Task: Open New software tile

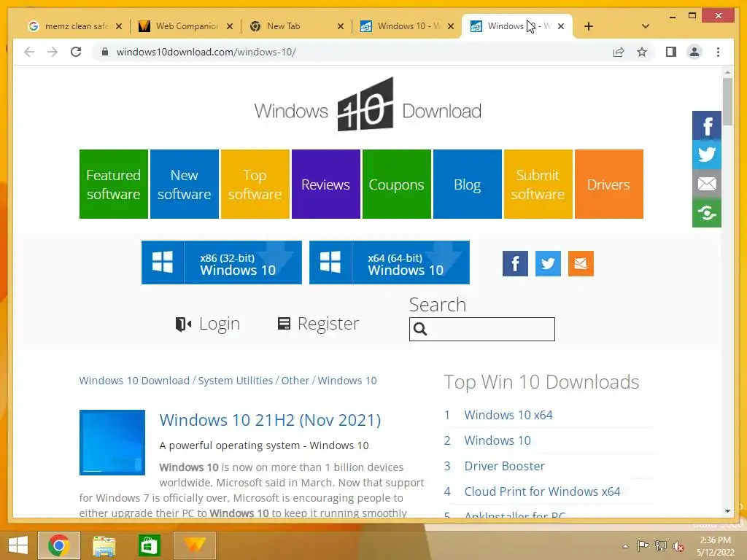Action: (185, 184)
